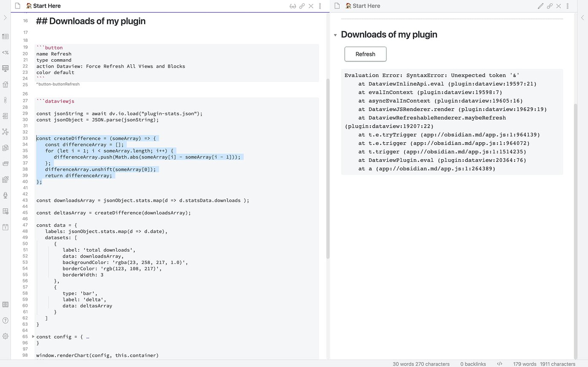Select the audio recorder microphone ribbon icon
Screen dimensions: 588x367
coord(6,195)
